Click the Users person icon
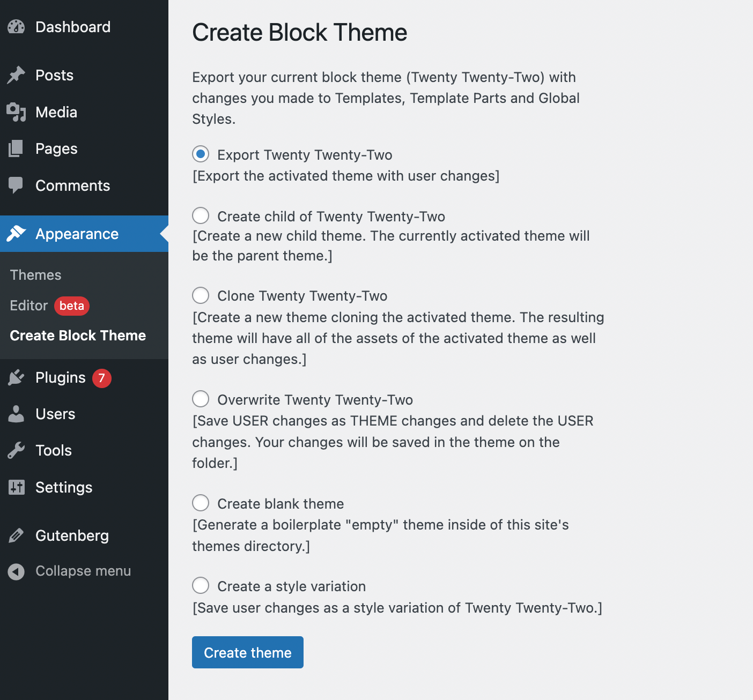 [16, 414]
